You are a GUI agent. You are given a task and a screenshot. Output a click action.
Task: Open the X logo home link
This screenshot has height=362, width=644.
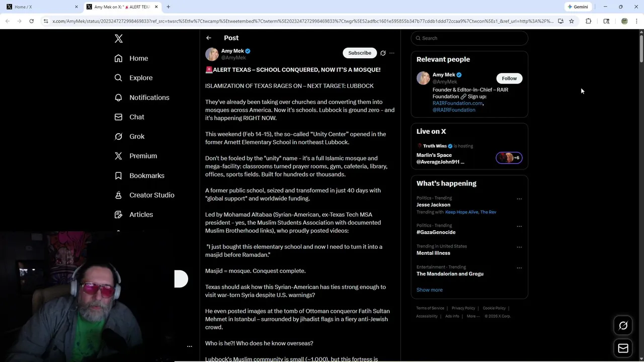pos(119,39)
